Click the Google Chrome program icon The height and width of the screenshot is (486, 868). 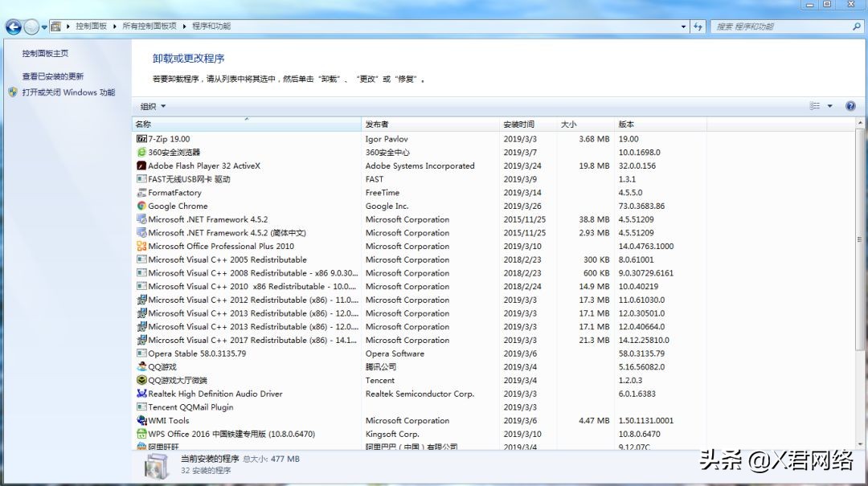[141, 206]
